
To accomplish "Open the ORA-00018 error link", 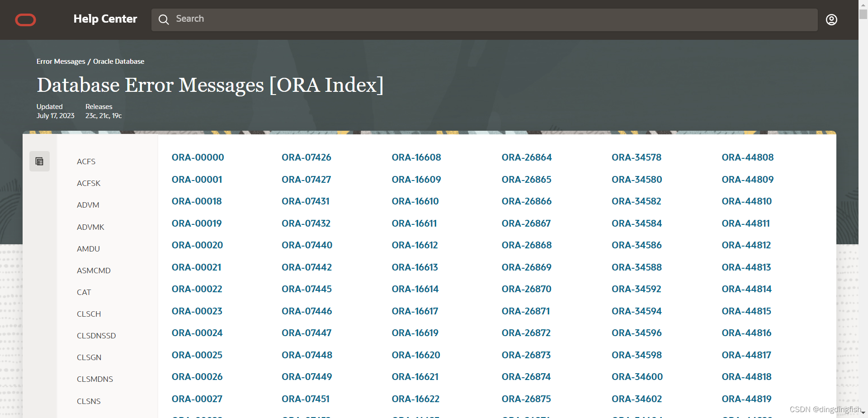I will pos(197,201).
